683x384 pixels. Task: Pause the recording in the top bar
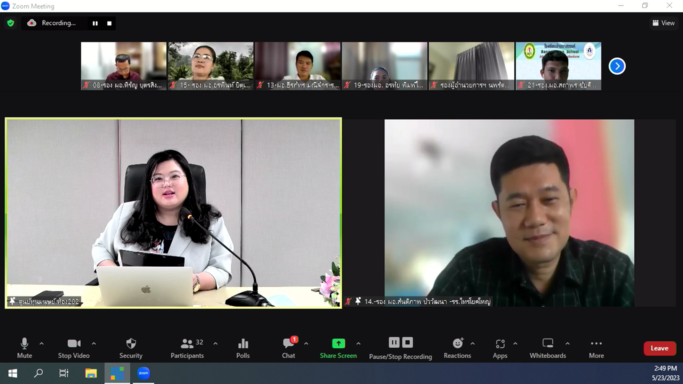coord(95,24)
